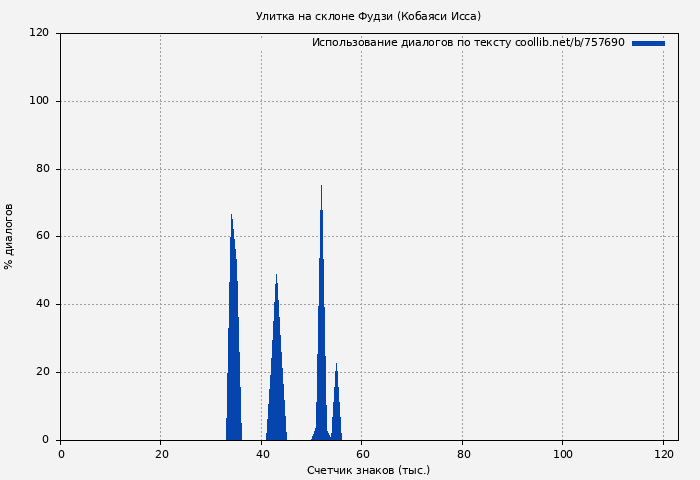The width and height of the screenshot is (700, 480).
Task: Select the horizontal axis label "Счетчик знаков (тыс.)"
Action: click(x=368, y=470)
